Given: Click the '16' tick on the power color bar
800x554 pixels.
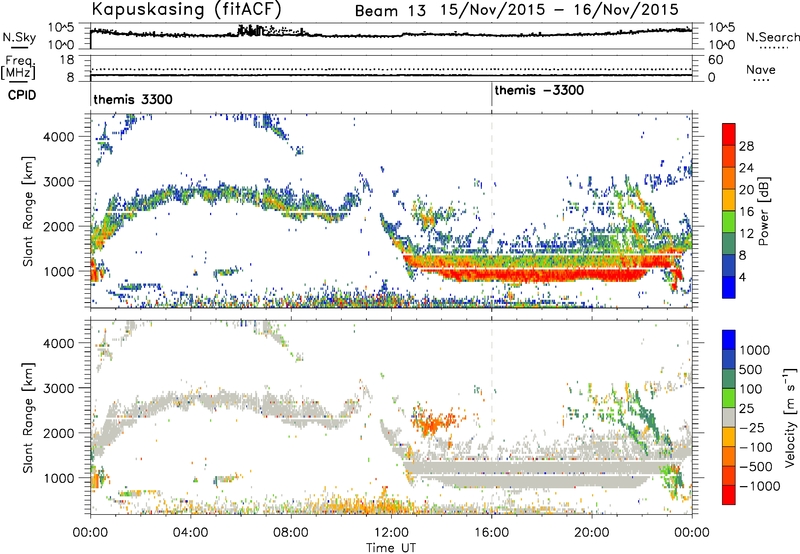Looking at the screenshot, I should 746,212.
